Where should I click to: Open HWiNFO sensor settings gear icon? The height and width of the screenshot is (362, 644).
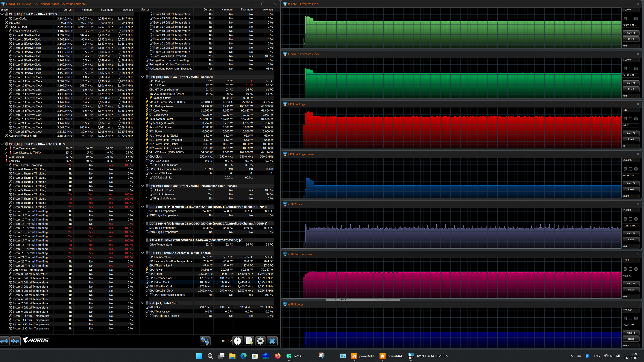pyautogui.click(x=260, y=341)
